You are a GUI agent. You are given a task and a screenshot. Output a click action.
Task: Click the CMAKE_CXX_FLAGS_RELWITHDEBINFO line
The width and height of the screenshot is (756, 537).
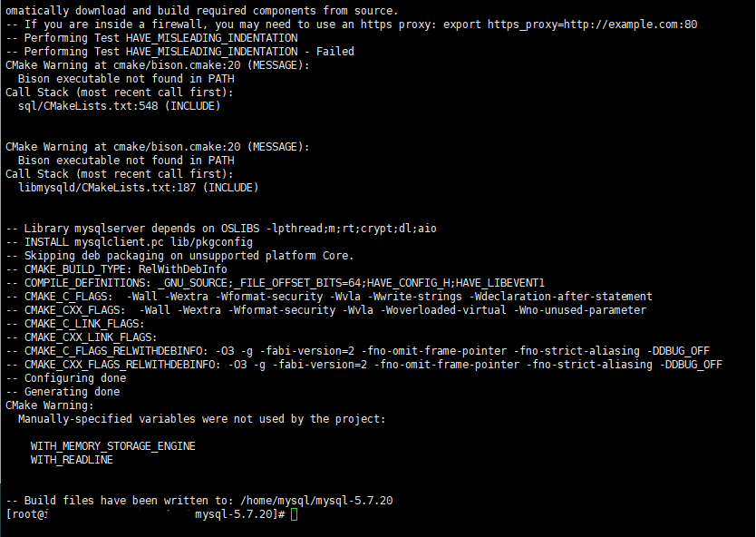pos(364,365)
